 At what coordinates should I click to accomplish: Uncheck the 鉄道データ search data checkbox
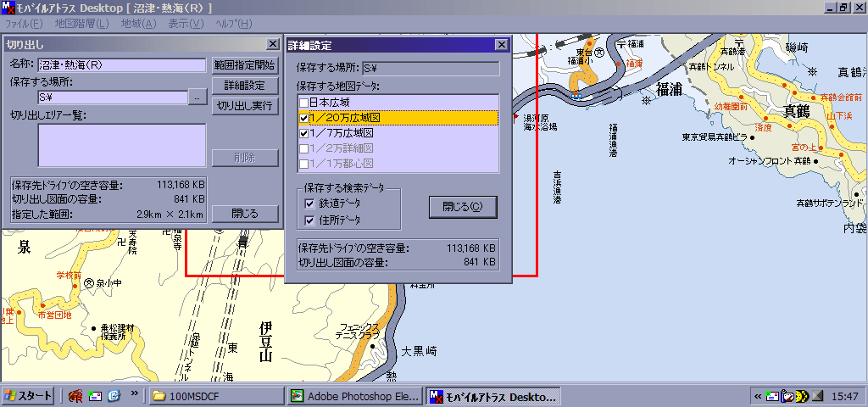point(309,203)
